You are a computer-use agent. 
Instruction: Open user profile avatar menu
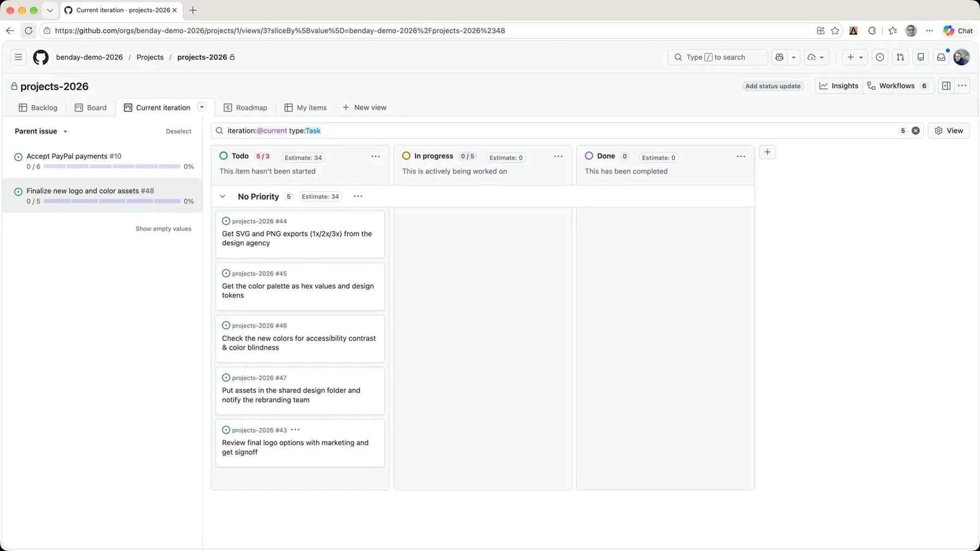pyautogui.click(x=961, y=57)
